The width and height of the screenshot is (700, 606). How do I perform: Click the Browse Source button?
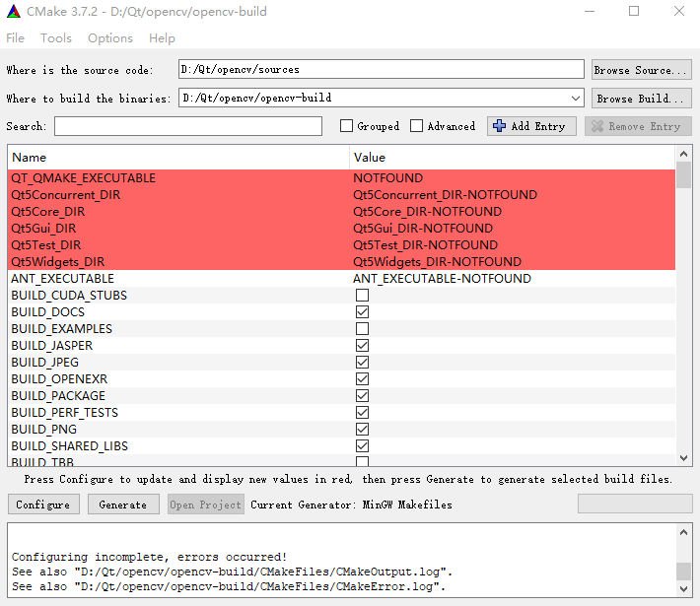[x=642, y=70]
